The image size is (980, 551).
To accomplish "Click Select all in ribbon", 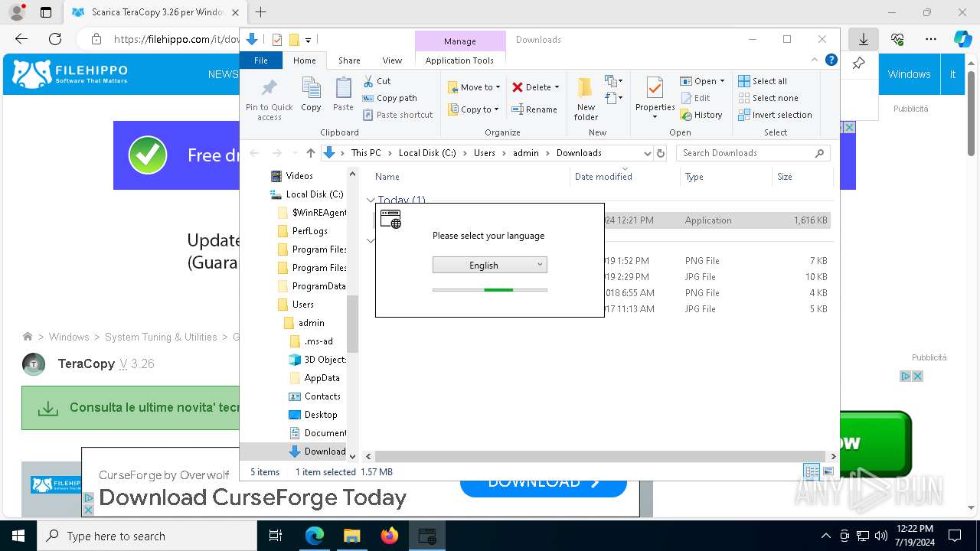I will (x=763, y=81).
